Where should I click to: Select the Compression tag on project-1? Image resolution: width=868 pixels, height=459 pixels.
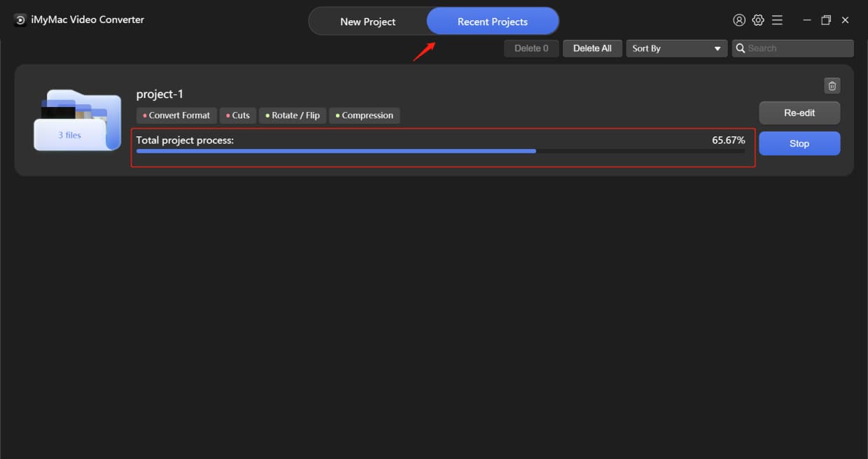[364, 115]
